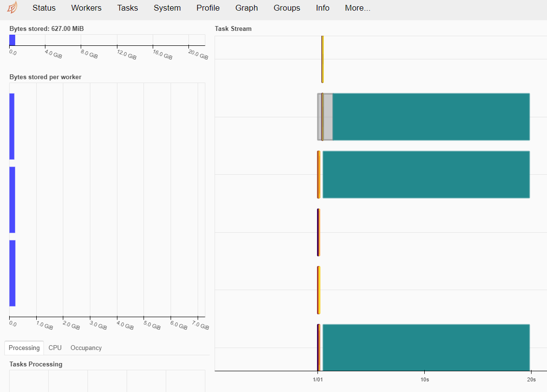The height and width of the screenshot is (392, 547).
Task: Click the 7.0 GiB axis label
Action: (x=200, y=325)
